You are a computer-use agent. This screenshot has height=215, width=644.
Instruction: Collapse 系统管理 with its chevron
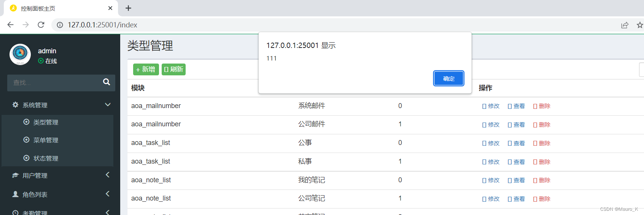tap(108, 105)
